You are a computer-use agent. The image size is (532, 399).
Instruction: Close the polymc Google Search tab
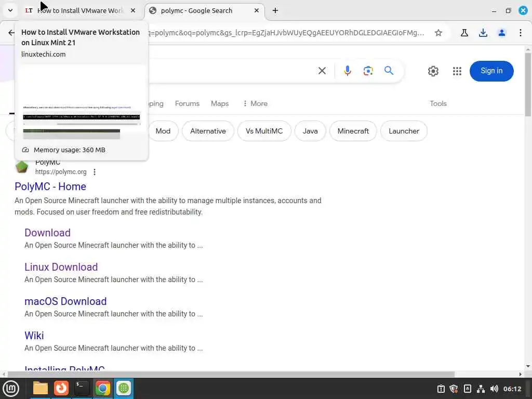257,10
